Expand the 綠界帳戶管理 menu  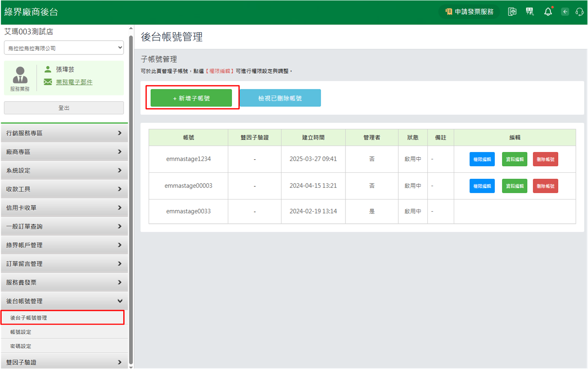click(x=64, y=245)
